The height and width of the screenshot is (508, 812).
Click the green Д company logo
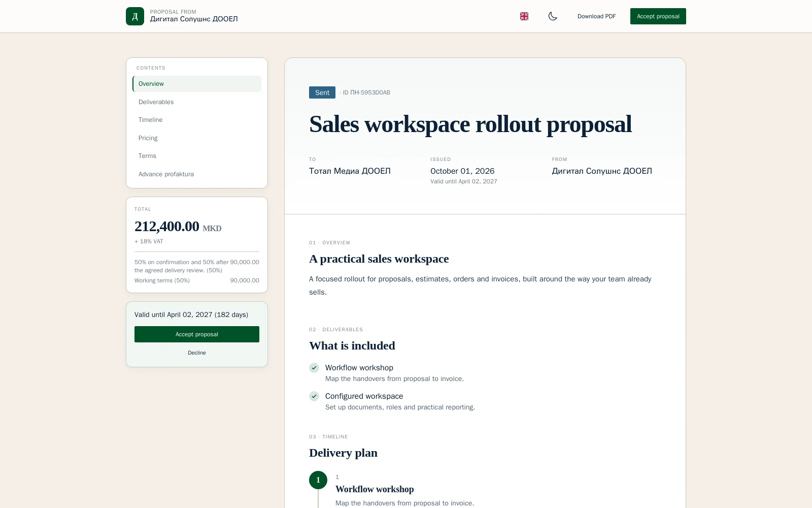point(135,16)
